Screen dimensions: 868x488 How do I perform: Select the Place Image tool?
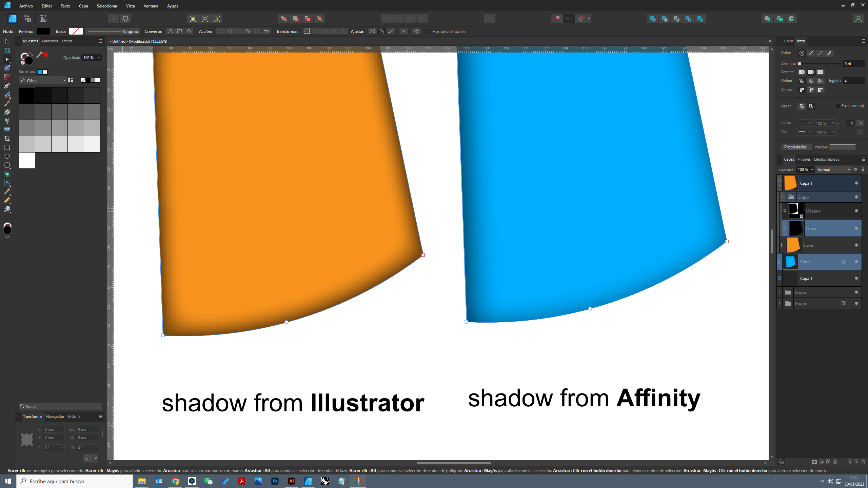point(7,130)
